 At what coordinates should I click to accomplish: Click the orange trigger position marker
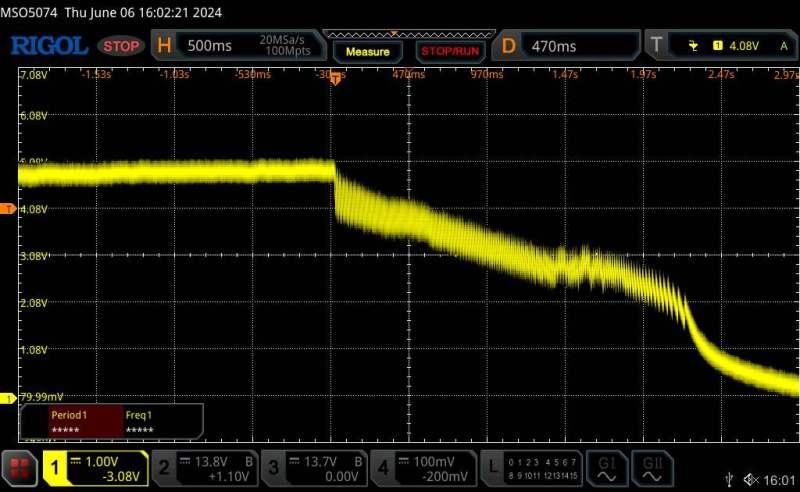335,80
